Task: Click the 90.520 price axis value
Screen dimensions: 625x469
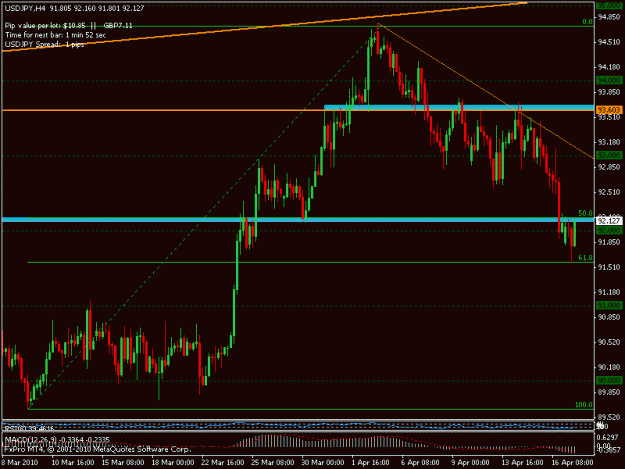Action: point(609,342)
